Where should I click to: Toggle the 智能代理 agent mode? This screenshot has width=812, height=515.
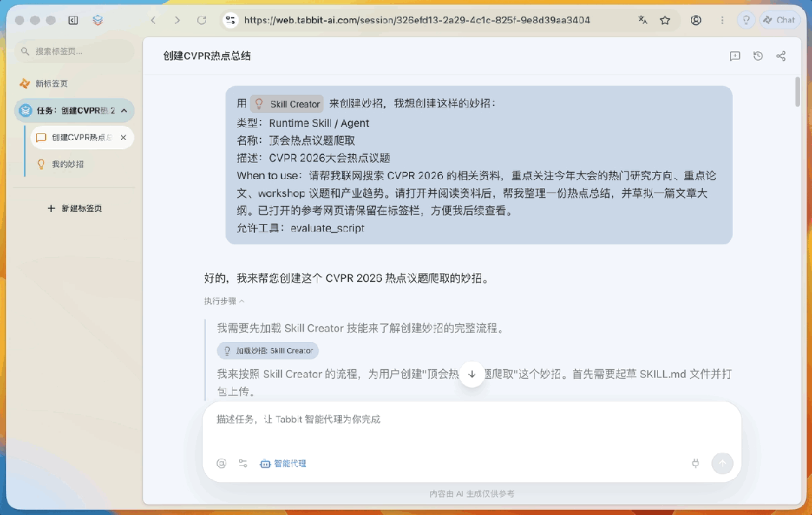tap(283, 463)
